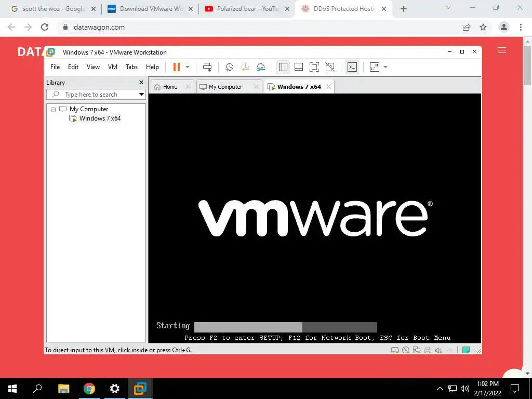Viewport: 532px width, 399px height.
Task: Share this page from Chrome toolbar
Action: (x=467, y=27)
